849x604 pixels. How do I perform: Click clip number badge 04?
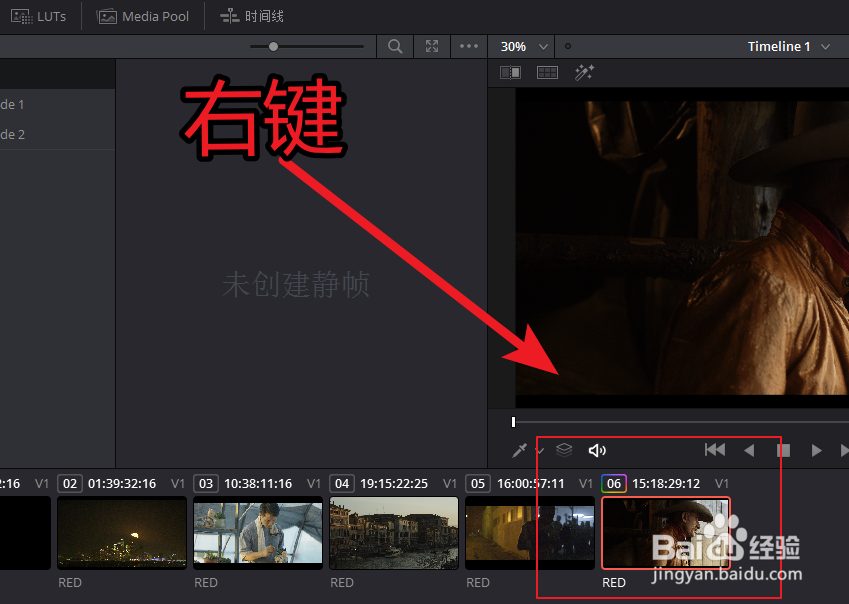coord(342,483)
